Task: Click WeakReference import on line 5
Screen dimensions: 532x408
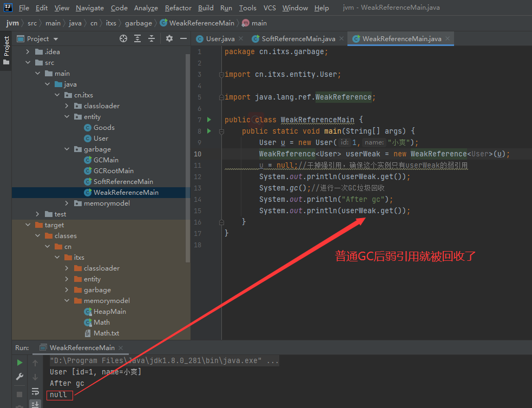Action: pyautogui.click(x=343, y=97)
